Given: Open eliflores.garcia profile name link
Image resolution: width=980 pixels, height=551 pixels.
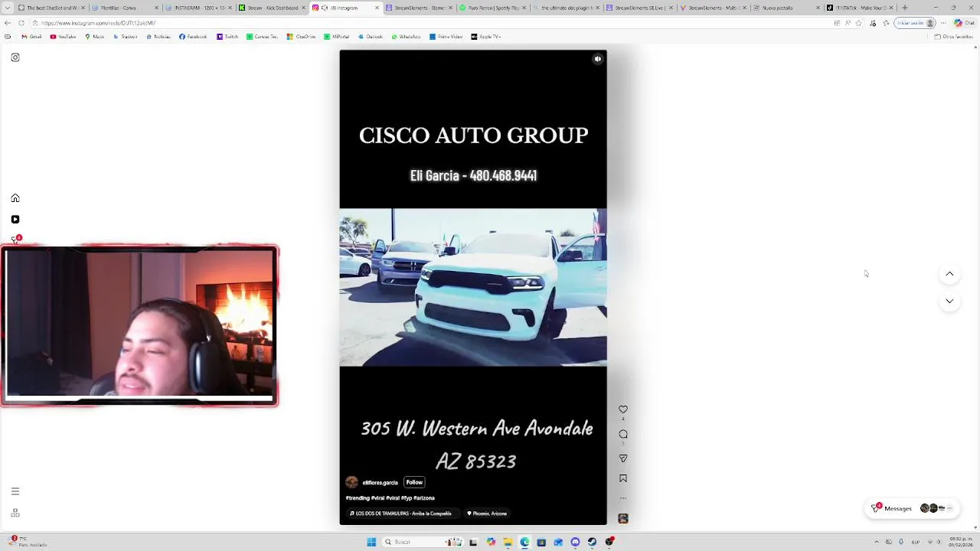Looking at the screenshot, I should 380,483.
